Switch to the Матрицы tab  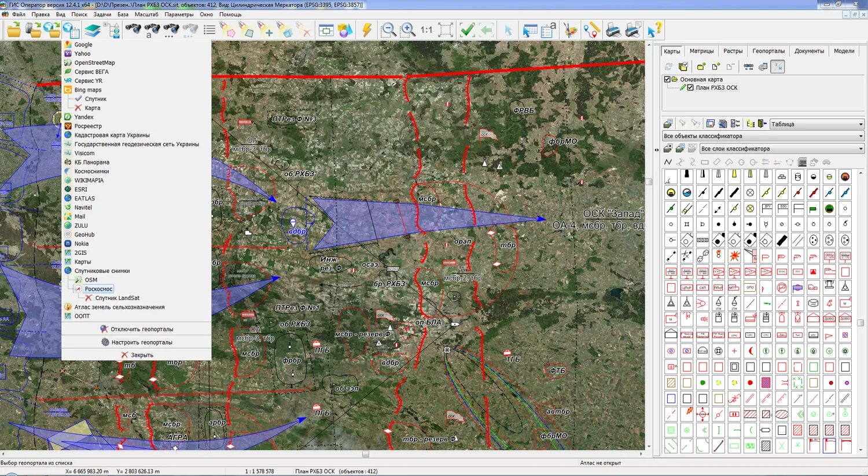pos(701,51)
